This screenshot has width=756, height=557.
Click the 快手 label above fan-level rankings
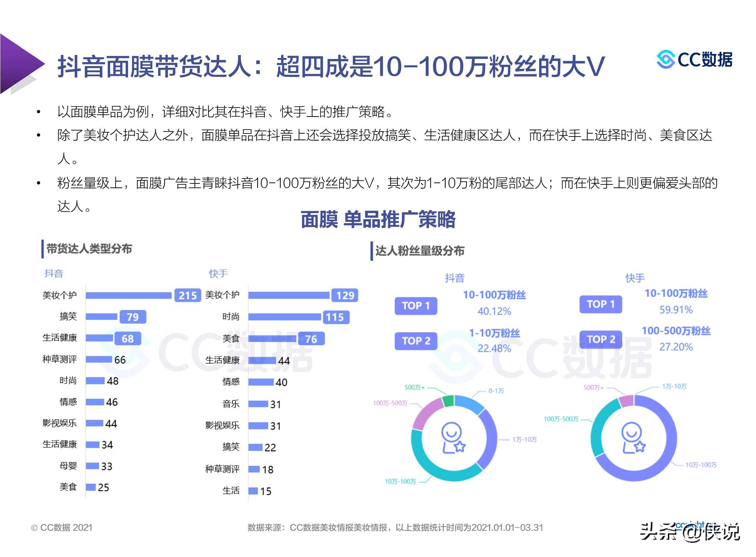coord(635,278)
